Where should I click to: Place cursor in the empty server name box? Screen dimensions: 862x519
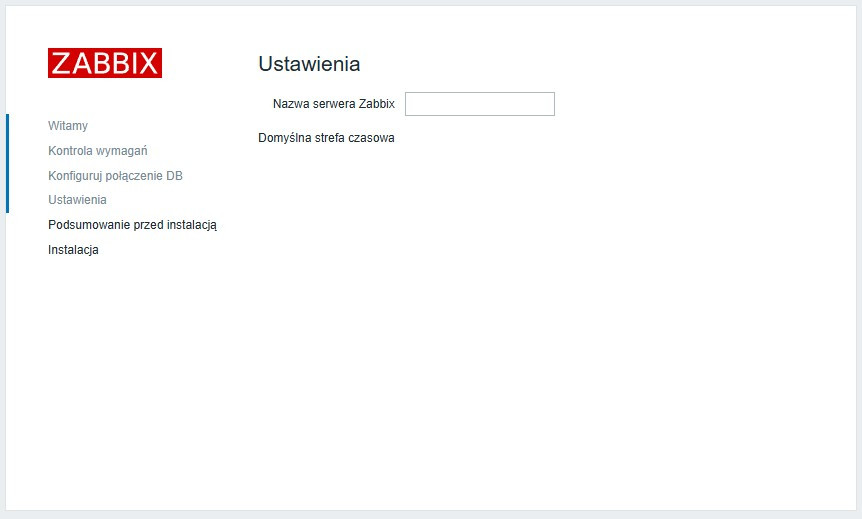[479, 104]
